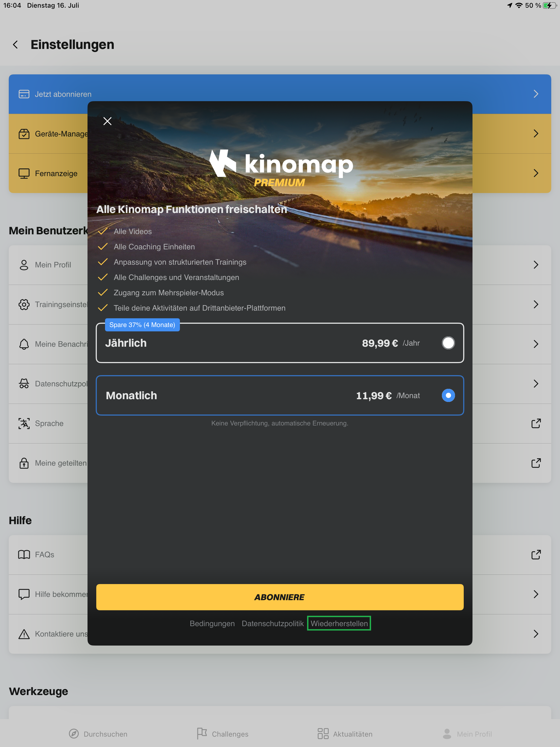Open Hilfe bekommen row chevron
The image size is (560, 747).
click(536, 594)
